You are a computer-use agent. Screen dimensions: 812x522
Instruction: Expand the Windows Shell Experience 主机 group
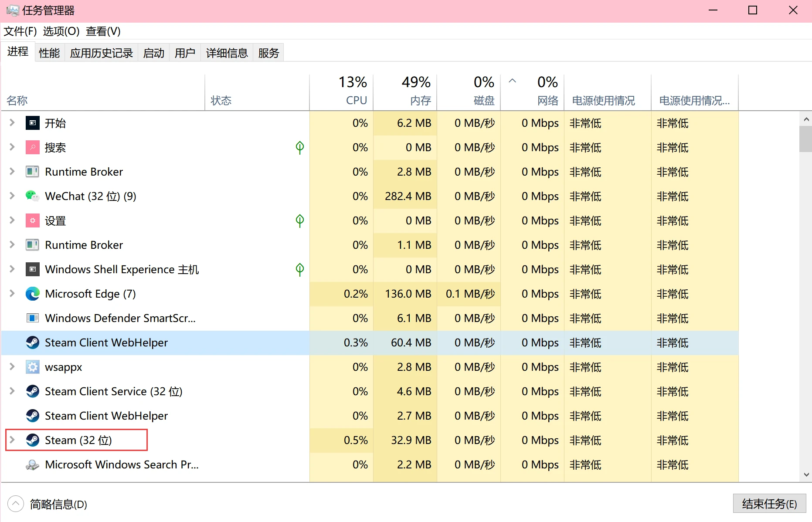(x=12, y=270)
